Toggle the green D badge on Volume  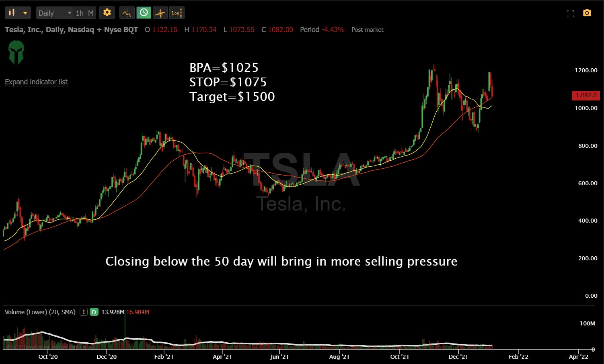click(x=94, y=312)
